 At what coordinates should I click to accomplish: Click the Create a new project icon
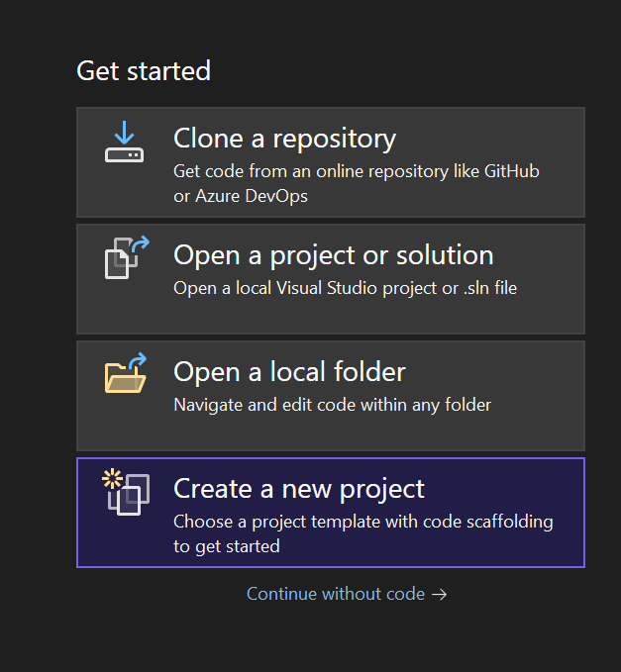126,492
